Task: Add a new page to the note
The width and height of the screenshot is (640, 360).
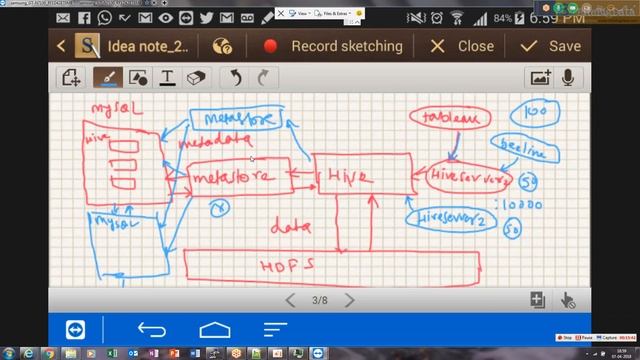Action: [x=537, y=300]
